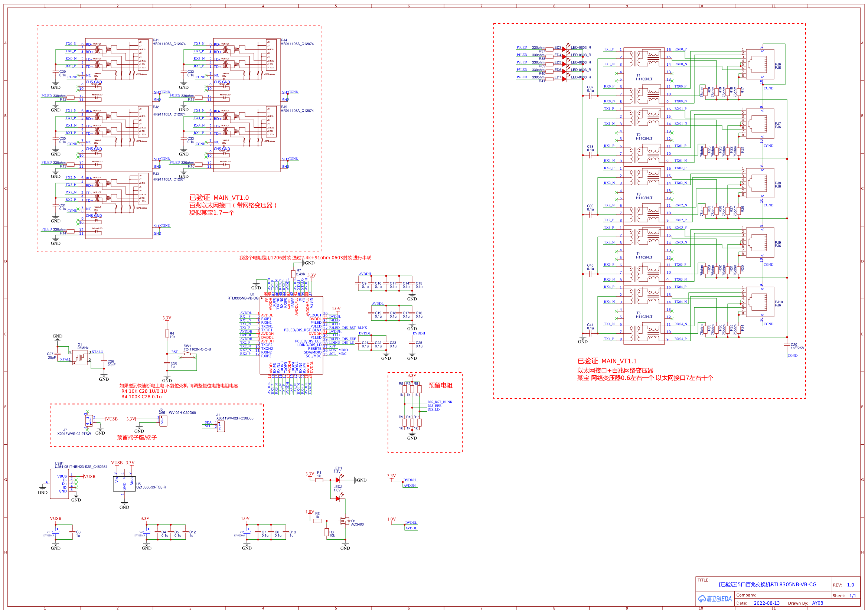Click the U5 UZ1085L regulator symbol
This screenshot has width=868, height=614.
pyautogui.click(x=124, y=484)
